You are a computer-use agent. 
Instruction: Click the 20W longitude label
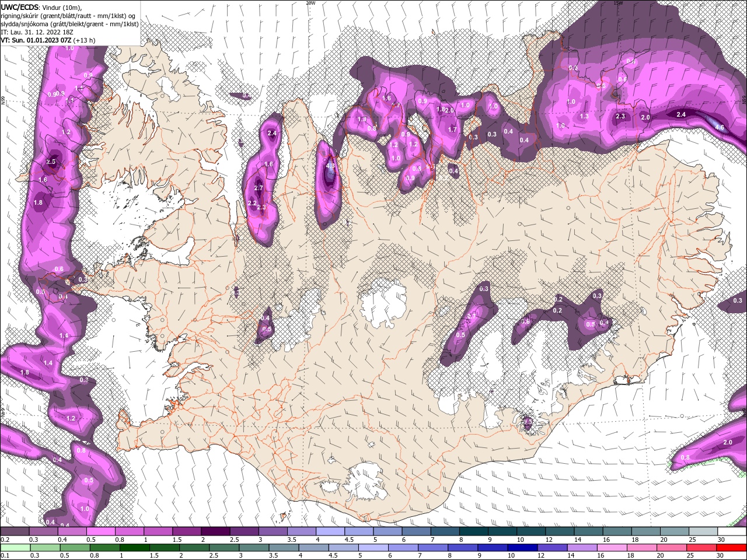[x=310, y=3]
